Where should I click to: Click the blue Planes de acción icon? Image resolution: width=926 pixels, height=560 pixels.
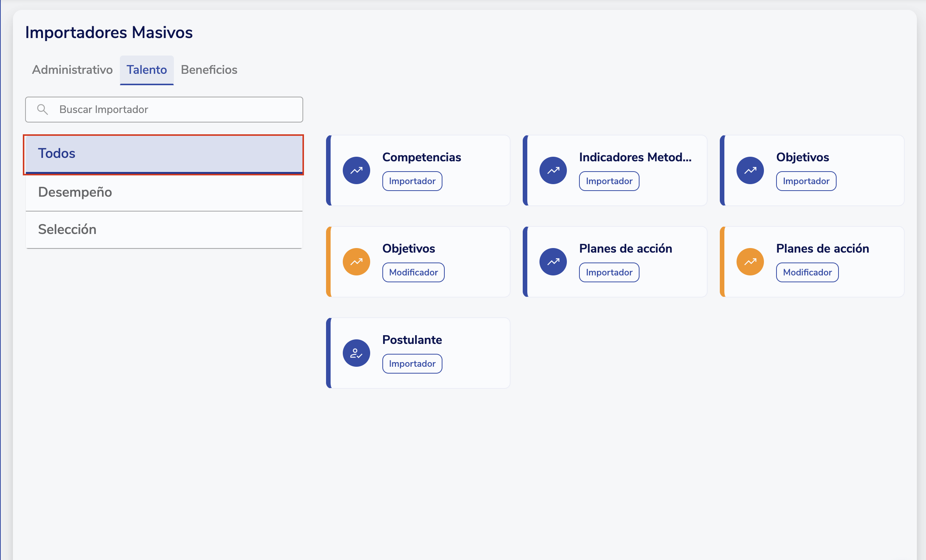(x=553, y=262)
